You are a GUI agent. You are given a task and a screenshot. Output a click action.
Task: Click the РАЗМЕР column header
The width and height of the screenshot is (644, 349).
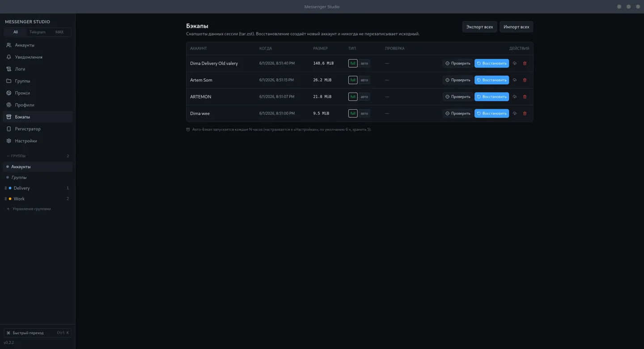pos(320,48)
